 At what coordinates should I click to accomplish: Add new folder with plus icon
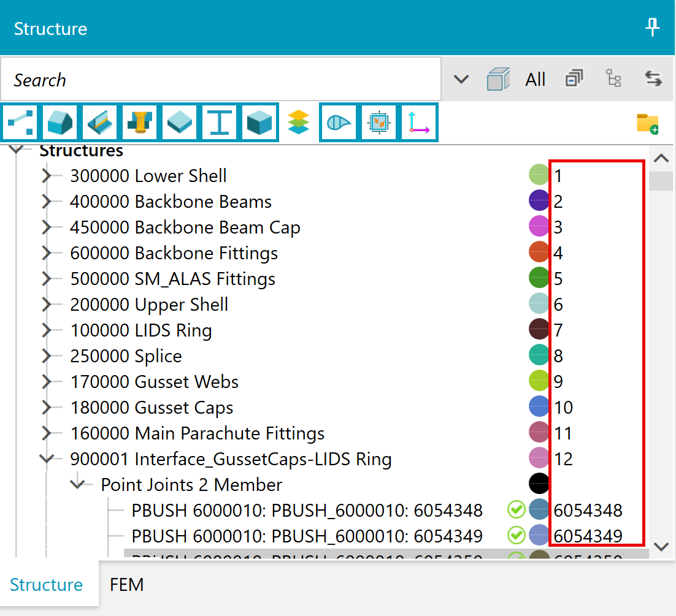[x=648, y=124]
